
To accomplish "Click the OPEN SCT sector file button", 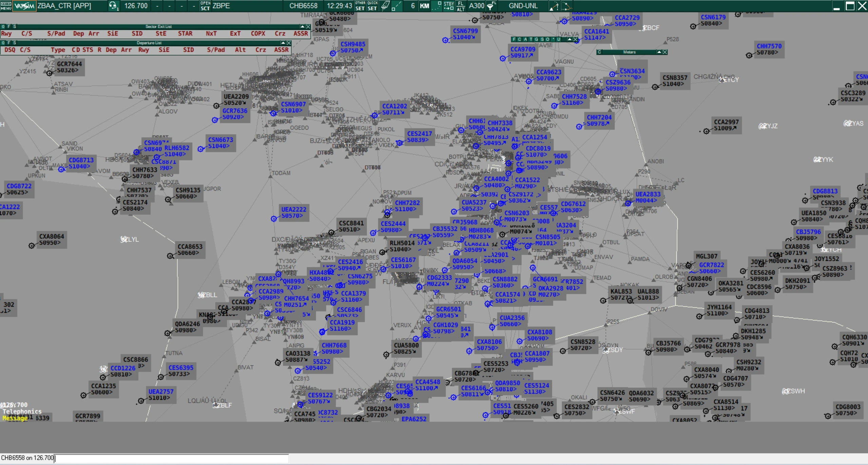I will pyautogui.click(x=205, y=6).
